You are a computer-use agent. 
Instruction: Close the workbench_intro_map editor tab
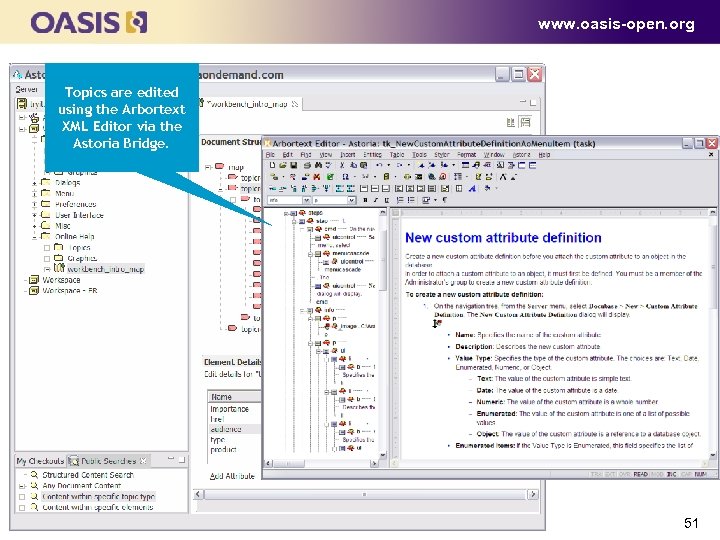(x=295, y=104)
